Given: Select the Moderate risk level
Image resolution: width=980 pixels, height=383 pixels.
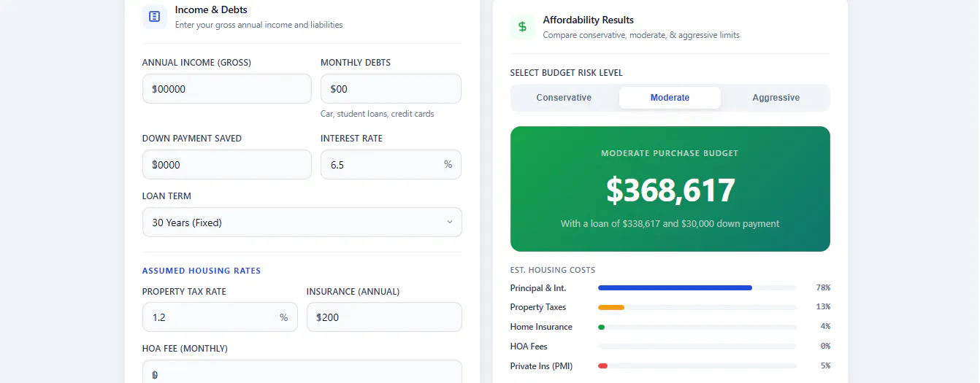Looking at the screenshot, I should (670, 98).
